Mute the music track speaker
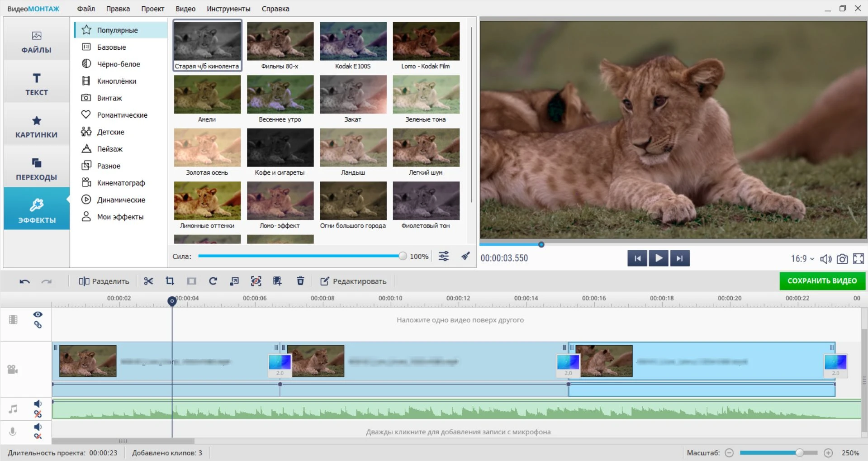 [38, 404]
